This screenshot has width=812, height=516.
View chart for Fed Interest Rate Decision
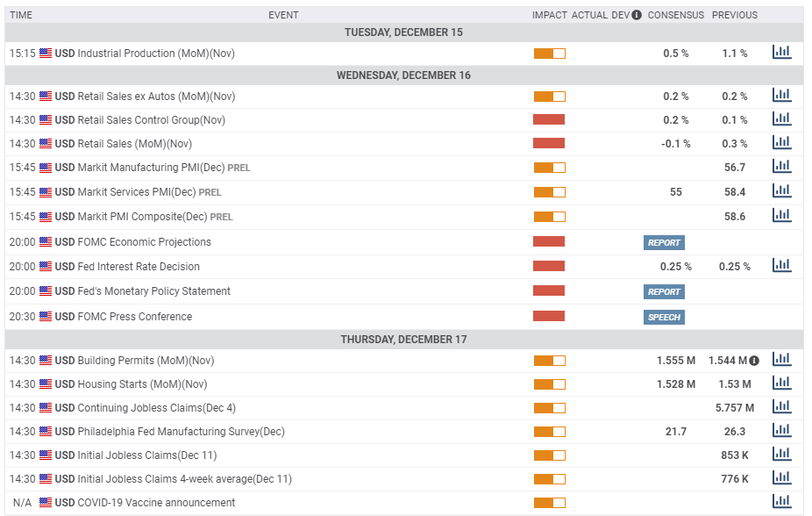[781, 266]
